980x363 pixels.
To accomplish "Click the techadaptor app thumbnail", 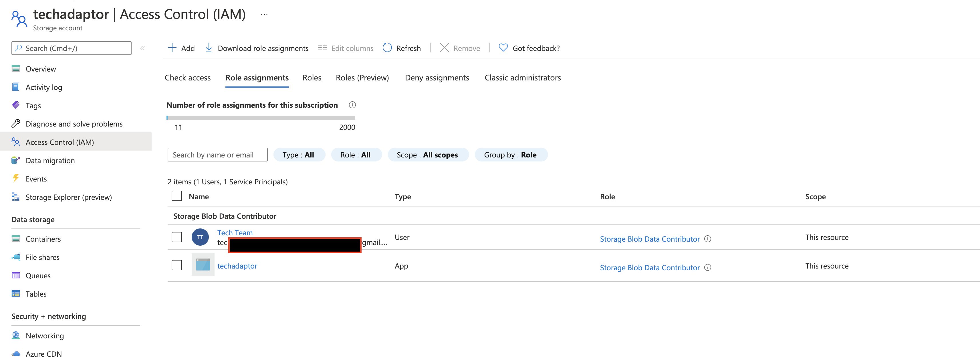I will coord(203,265).
